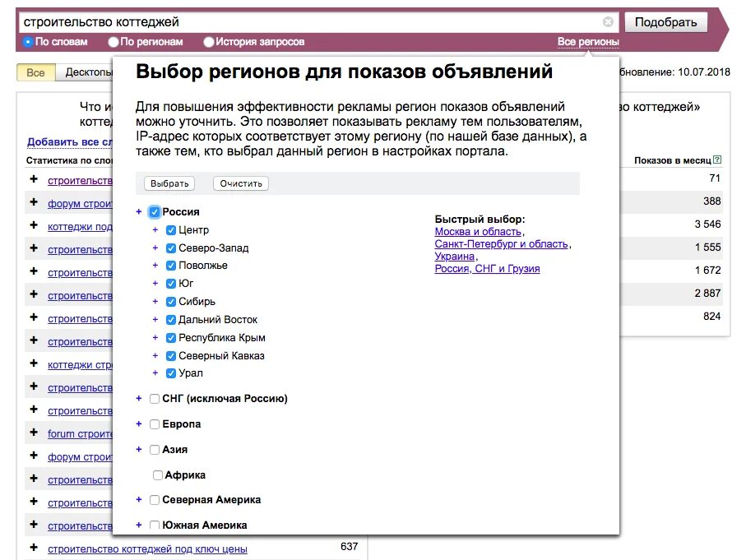Select the История запросов radio button
This screenshot has width=746, height=560.
208,42
